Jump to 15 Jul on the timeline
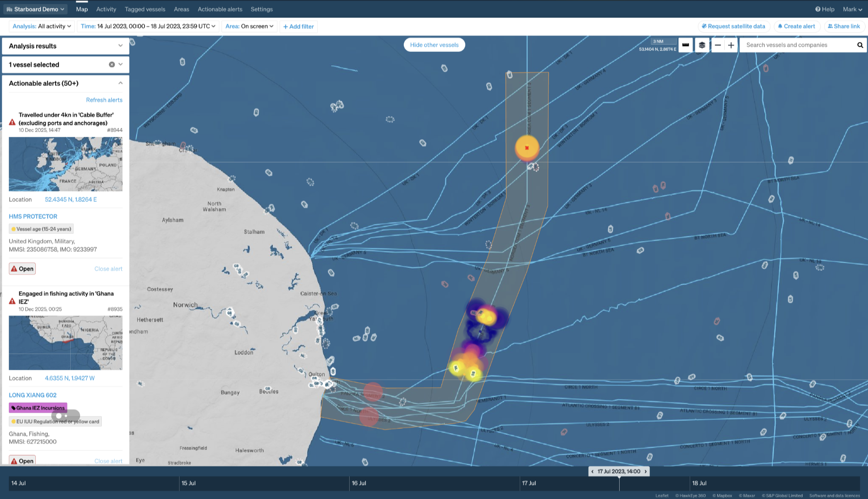Image resolution: width=868 pixels, height=499 pixels. [x=188, y=483]
